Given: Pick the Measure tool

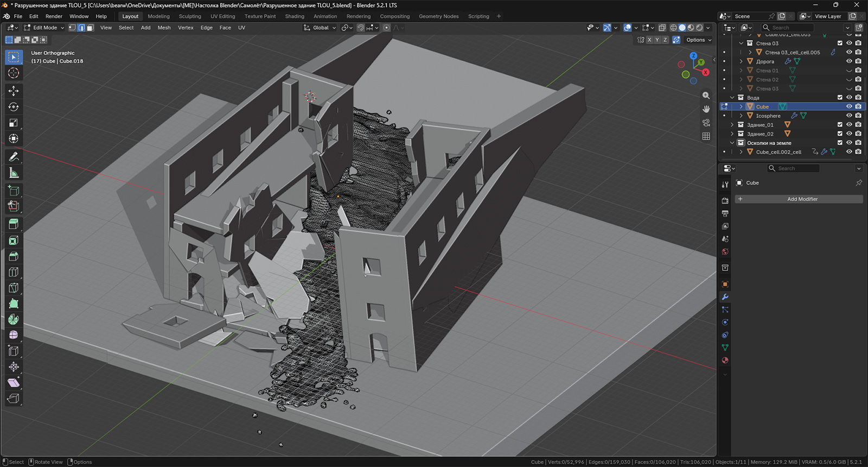Looking at the screenshot, I should coord(14,173).
